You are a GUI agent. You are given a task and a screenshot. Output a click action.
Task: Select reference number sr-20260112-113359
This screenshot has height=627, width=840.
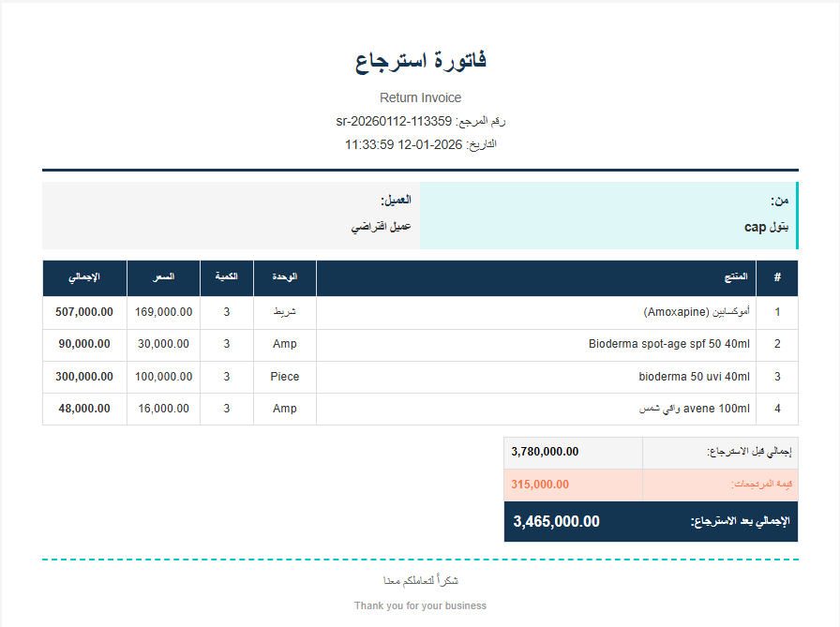394,121
